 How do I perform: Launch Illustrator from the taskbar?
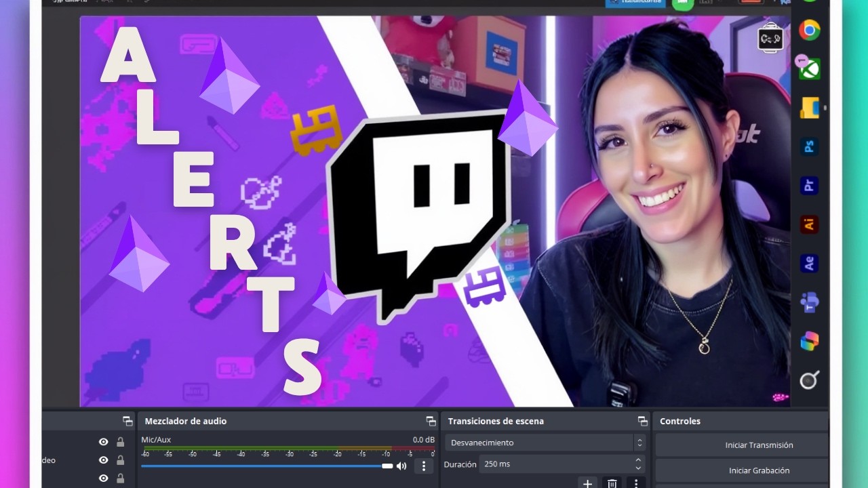809,224
